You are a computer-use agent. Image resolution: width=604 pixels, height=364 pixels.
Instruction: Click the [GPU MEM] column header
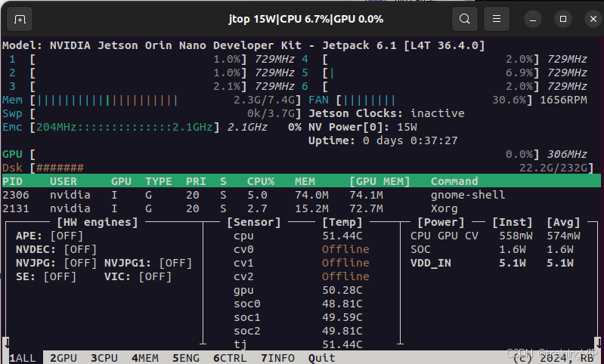coord(379,181)
